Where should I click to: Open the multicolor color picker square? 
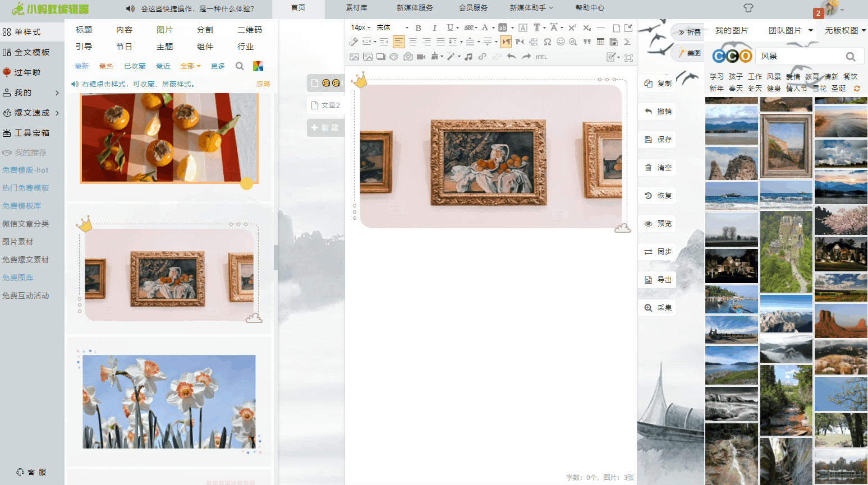pyautogui.click(x=258, y=66)
